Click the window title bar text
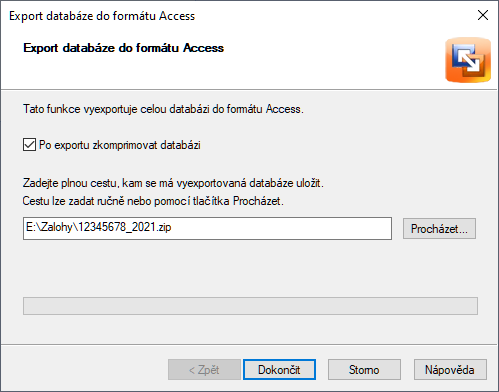 point(102,16)
